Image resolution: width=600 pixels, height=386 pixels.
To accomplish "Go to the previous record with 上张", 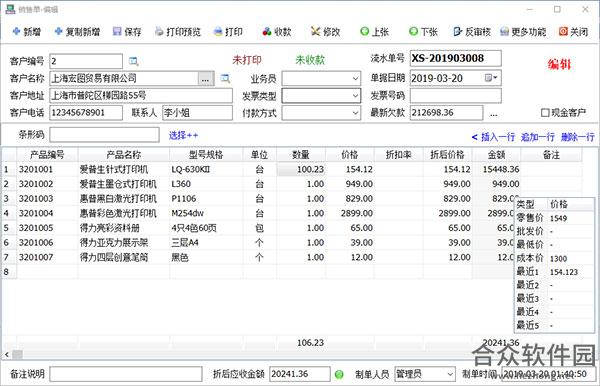I will pos(375,32).
